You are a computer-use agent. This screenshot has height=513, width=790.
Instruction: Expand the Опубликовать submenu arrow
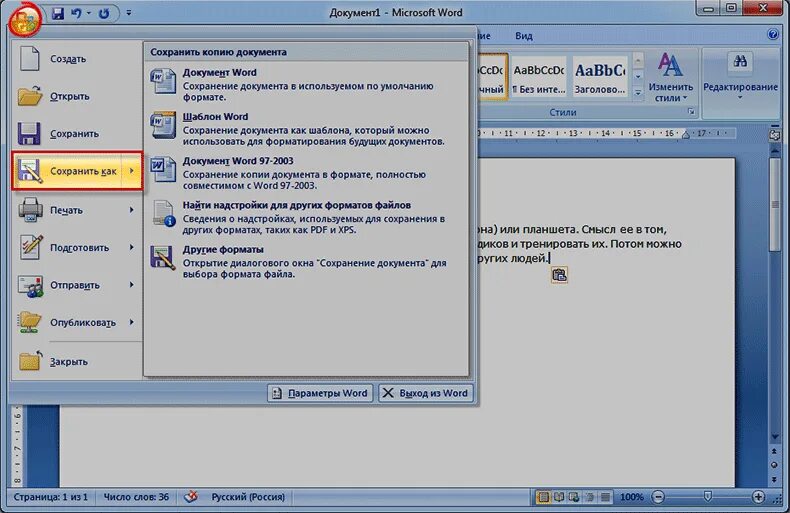point(132,322)
